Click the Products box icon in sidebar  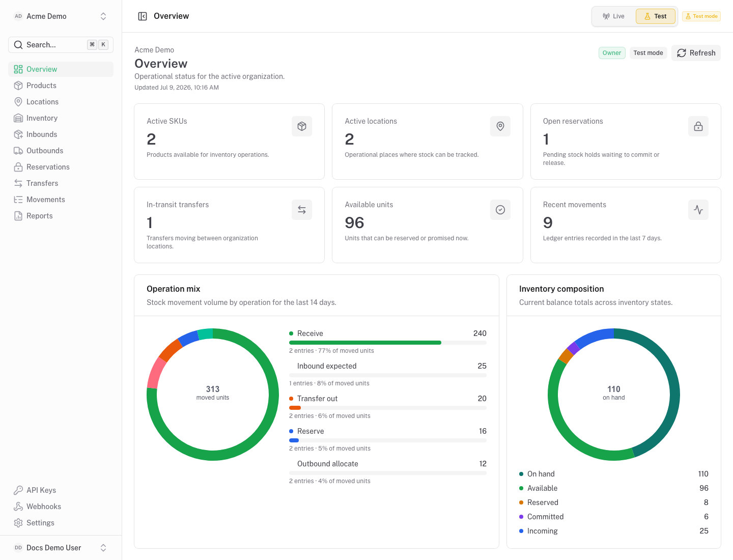(18, 86)
